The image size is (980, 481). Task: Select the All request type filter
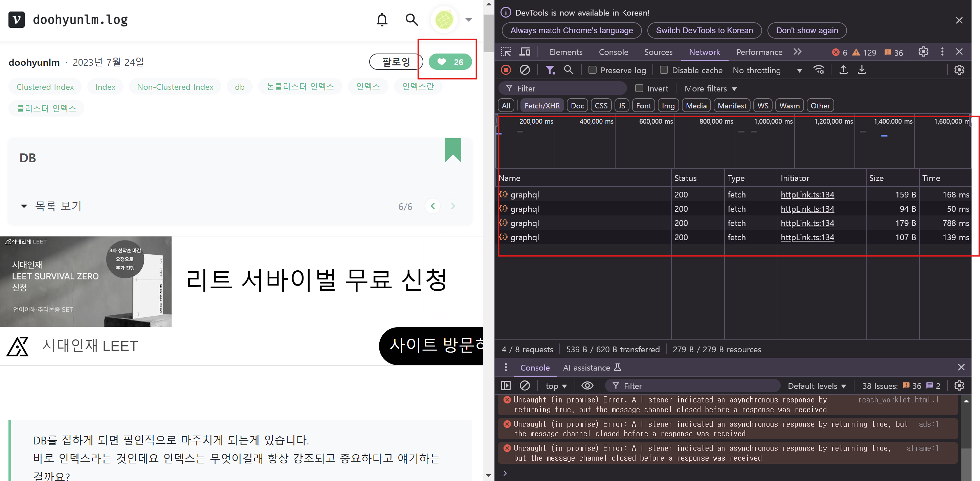pyautogui.click(x=506, y=106)
